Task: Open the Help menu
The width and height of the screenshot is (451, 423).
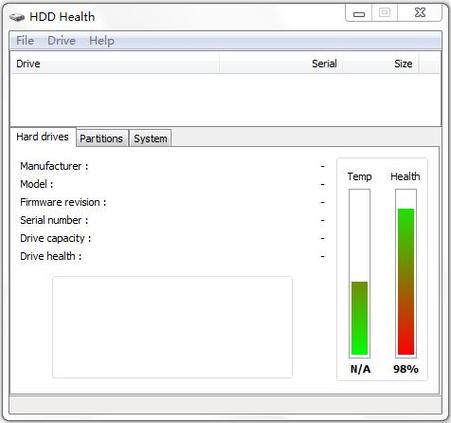Action: pos(102,41)
